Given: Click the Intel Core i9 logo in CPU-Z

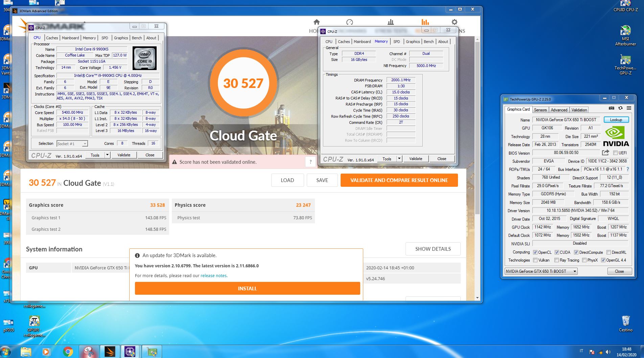Looking at the screenshot, I should 145,59.
